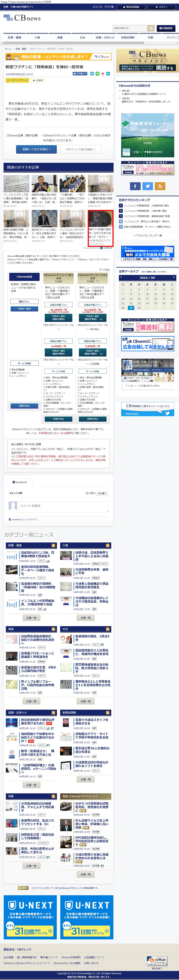Go to next month in calendar
The width and height of the screenshot is (179, 980).
tap(174, 277)
